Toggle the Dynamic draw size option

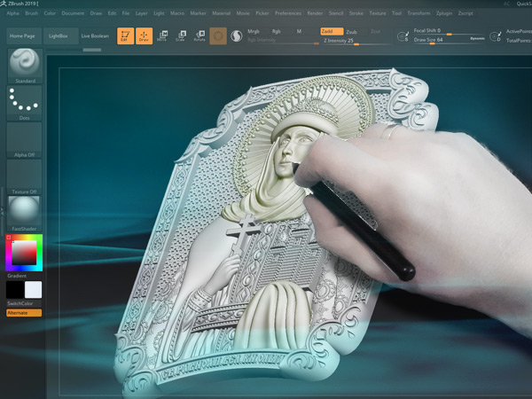(477, 39)
